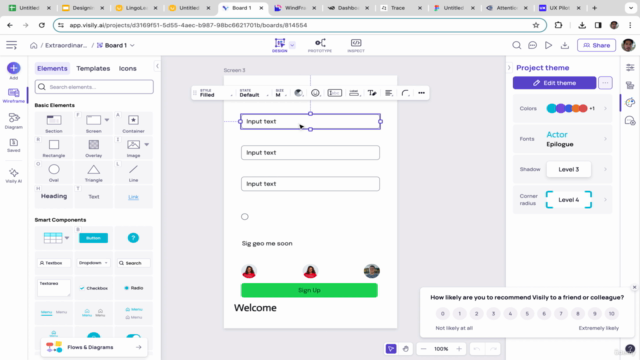Select Shadow Level 3 option
The height and width of the screenshot is (360, 640).
point(569,169)
